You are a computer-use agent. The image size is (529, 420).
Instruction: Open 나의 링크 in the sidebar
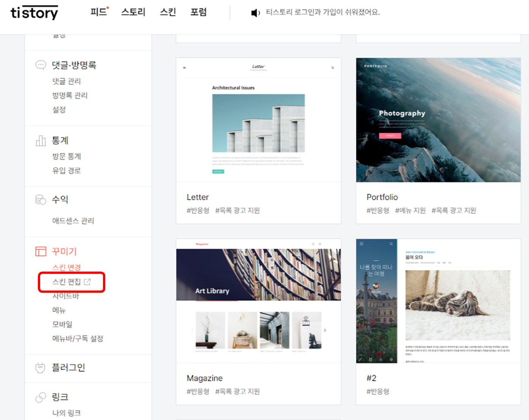click(x=67, y=413)
